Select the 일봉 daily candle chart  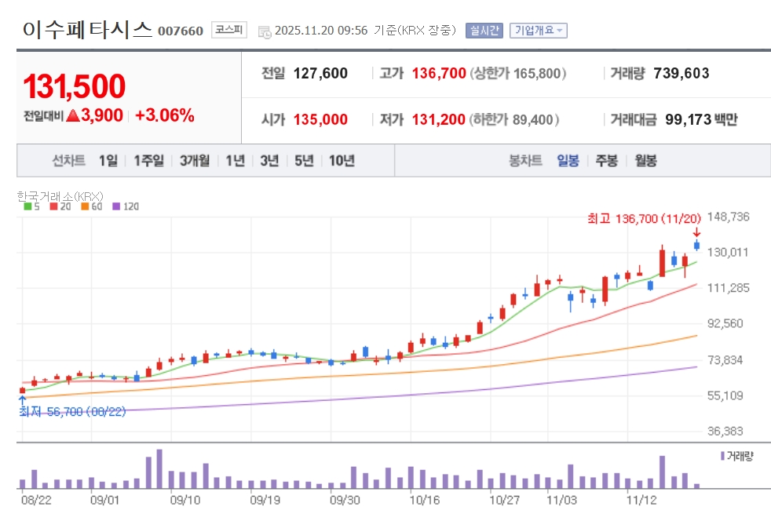tap(568, 161)
